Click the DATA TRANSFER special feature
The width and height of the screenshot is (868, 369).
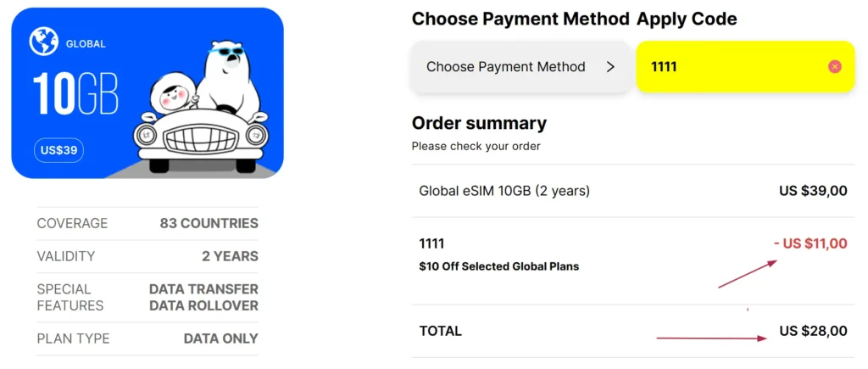pyautogui.click(x=203, y=289)
